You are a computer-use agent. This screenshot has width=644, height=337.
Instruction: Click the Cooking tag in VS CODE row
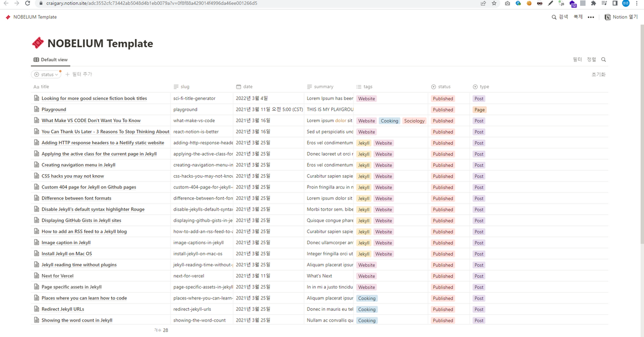(x=389, y=121)
